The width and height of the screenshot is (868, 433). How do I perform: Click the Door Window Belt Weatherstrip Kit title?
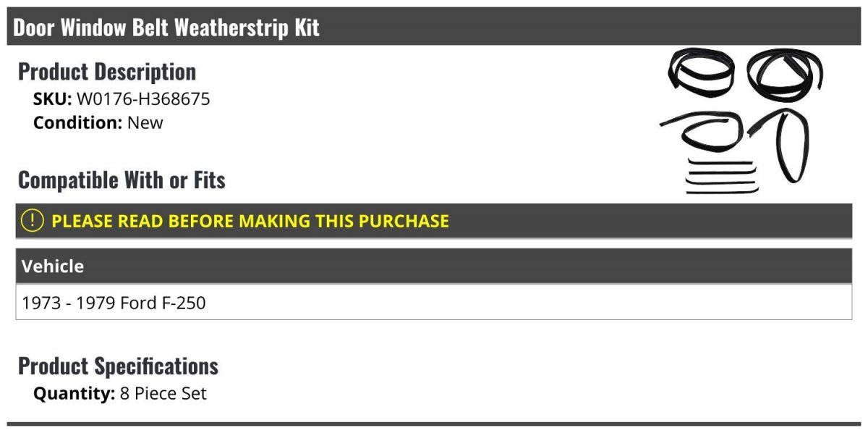(x=166, y=28)
